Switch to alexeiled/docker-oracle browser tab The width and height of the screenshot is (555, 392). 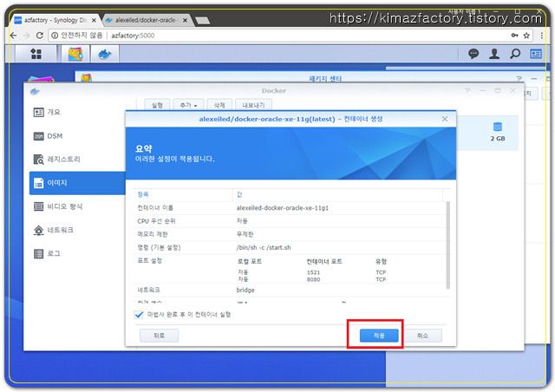point(146,20)
